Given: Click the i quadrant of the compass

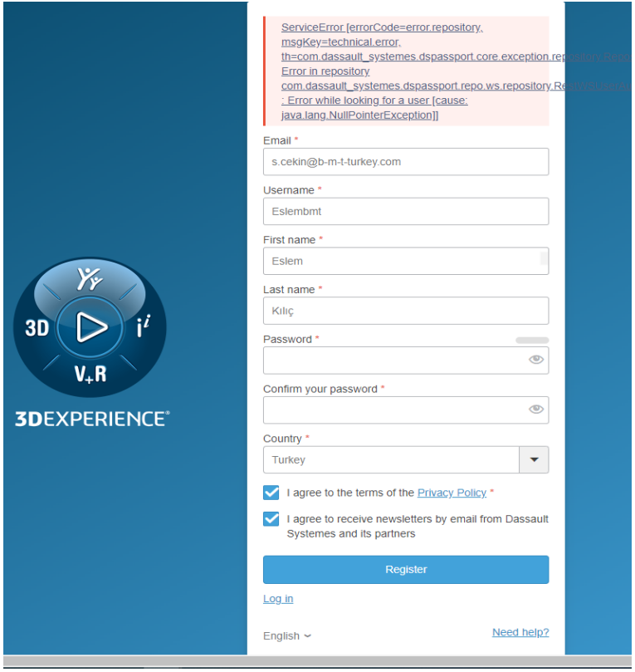Looking at the screenshot, I should (143, 328).
